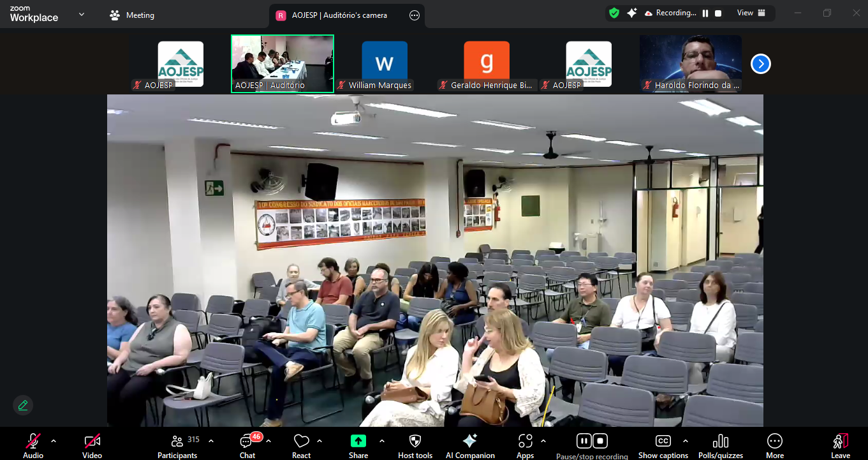Select William Marques participant thumbnail
The width and height of the screenshot is (868, 460).
click(x=385, y=64)
